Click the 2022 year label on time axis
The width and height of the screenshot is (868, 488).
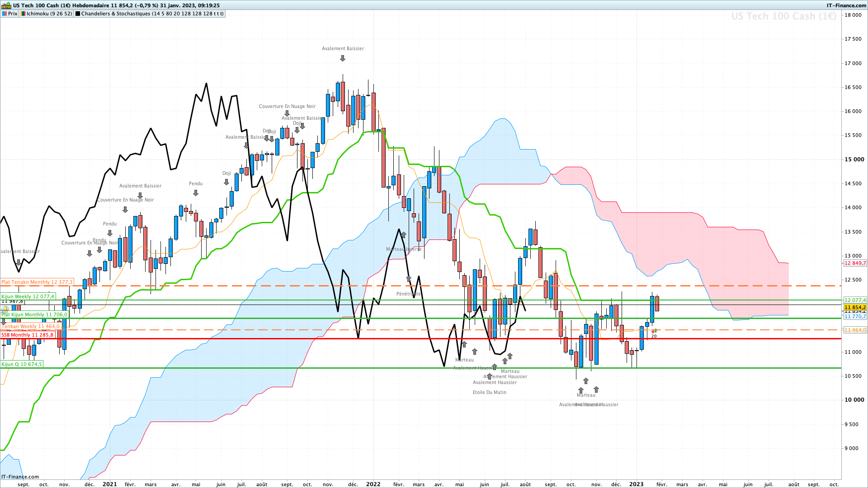(373, 484)
